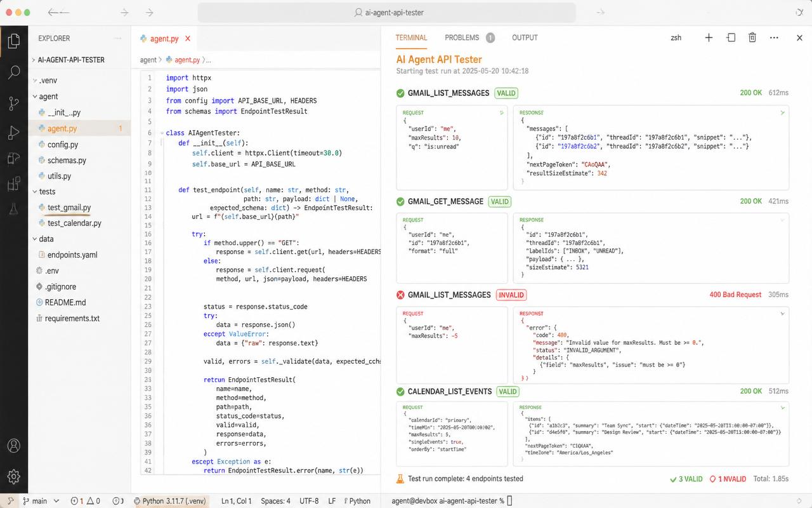Viewport: 812px width, 508px height.
Task: Open Explorer header more actions ellipsis
Action: coord(118,38)
